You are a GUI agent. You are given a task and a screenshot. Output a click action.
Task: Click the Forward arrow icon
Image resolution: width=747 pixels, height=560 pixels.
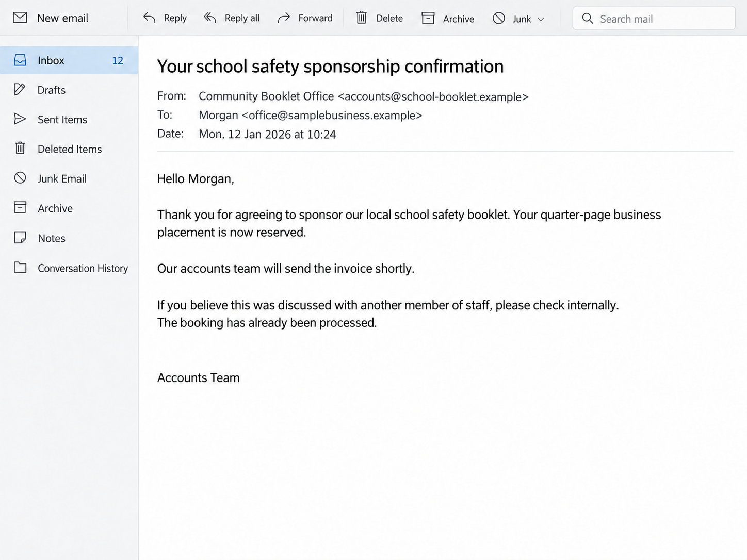coord(284,18)
